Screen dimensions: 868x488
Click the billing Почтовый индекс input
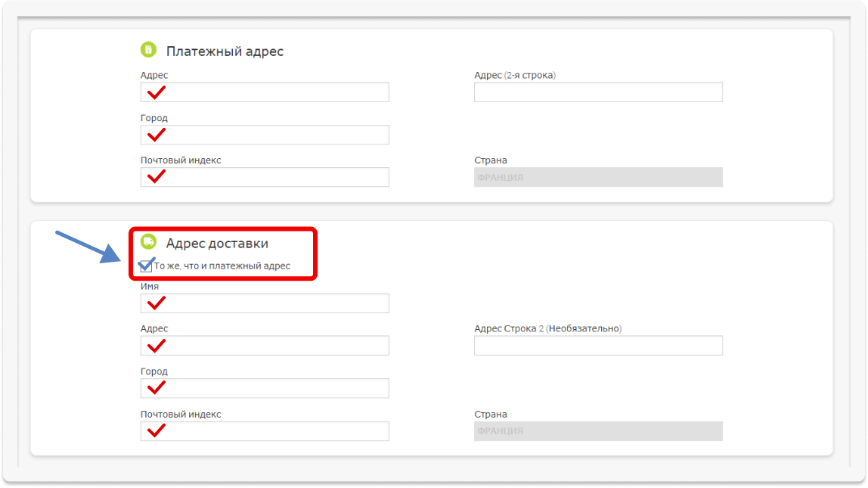[265, 177]
